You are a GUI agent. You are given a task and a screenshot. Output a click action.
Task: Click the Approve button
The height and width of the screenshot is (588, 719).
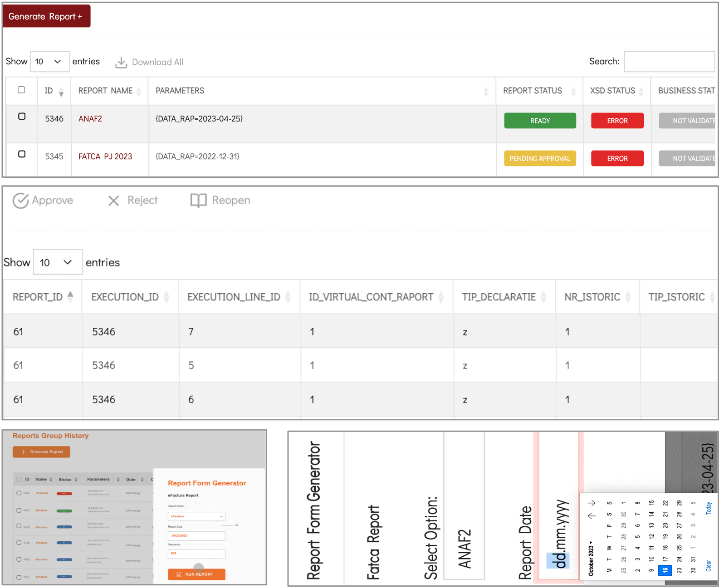[x=43, y=200]
